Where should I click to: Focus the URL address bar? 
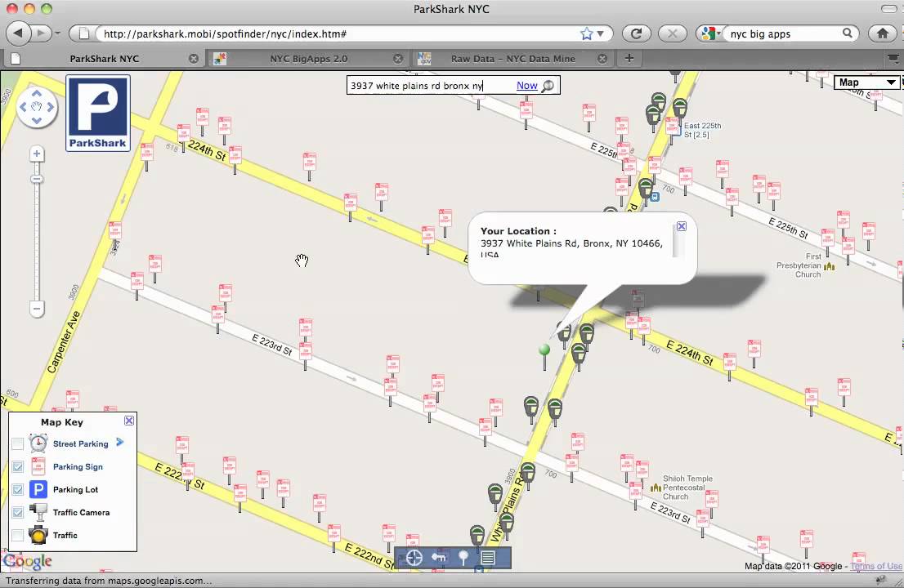(x=340, y=33)
